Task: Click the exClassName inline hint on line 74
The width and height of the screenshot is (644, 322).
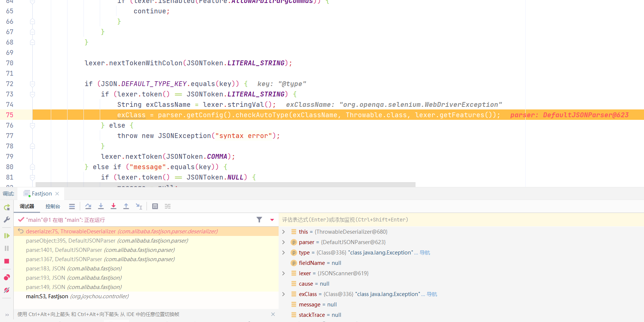Action: (x=394, y=105)
